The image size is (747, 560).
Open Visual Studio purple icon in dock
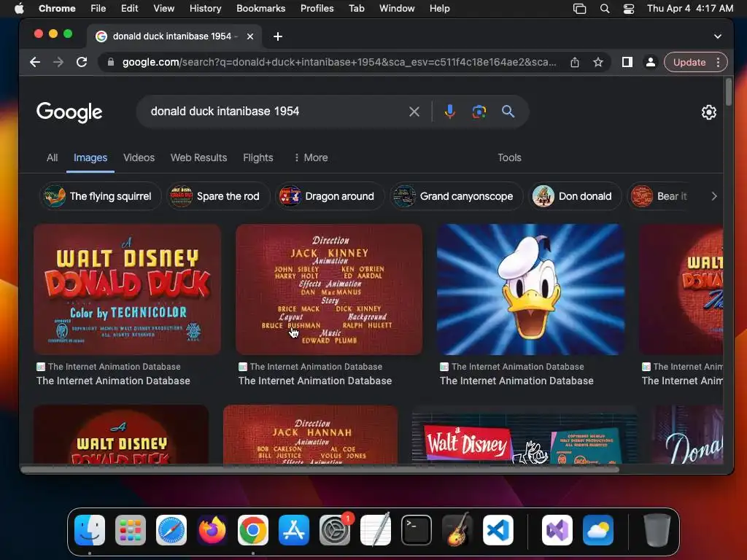click(557, 530)
